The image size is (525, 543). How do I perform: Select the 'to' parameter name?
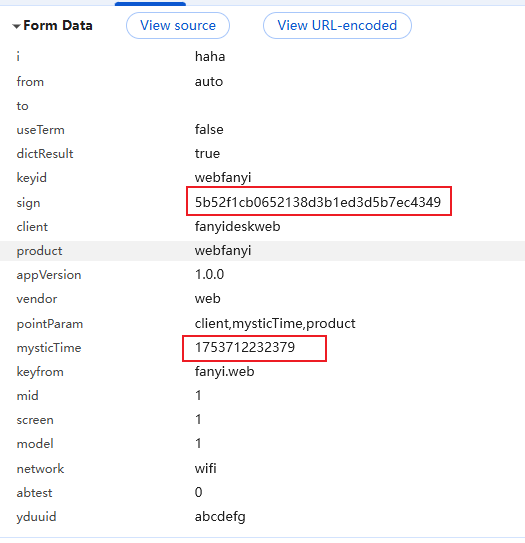pyautogui.click(x=22, y=106)
